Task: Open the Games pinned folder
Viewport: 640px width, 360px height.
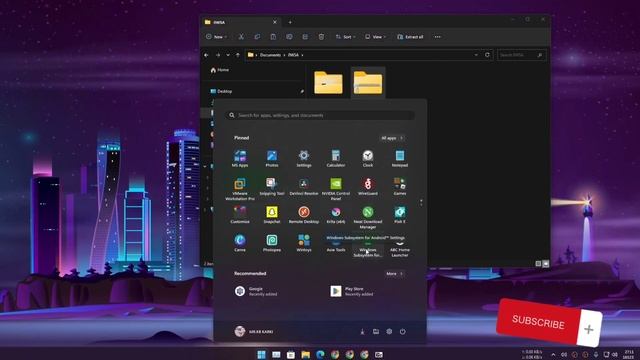Action: 400,187
